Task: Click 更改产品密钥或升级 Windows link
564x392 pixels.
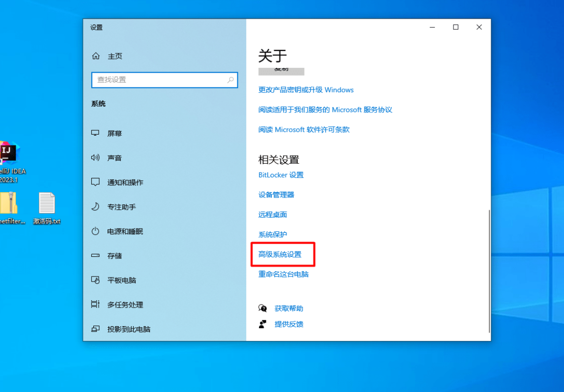Action: 306,90
